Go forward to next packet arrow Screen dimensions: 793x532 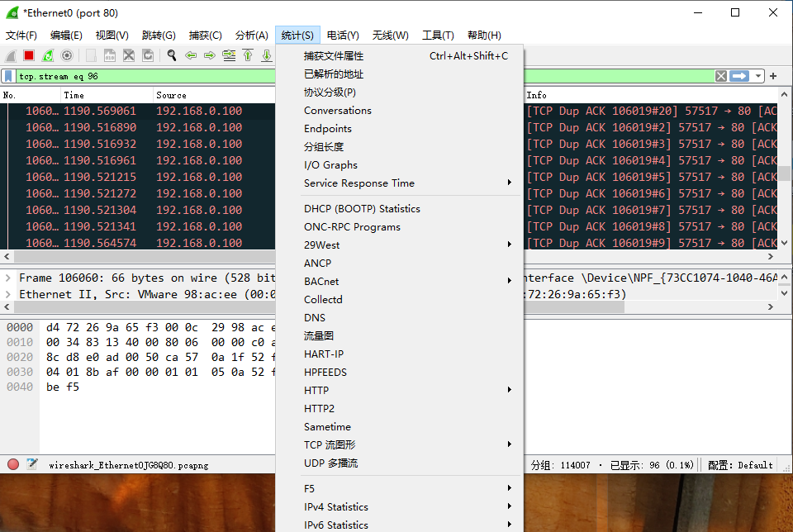pyautogui.click(x=209, y=55)
